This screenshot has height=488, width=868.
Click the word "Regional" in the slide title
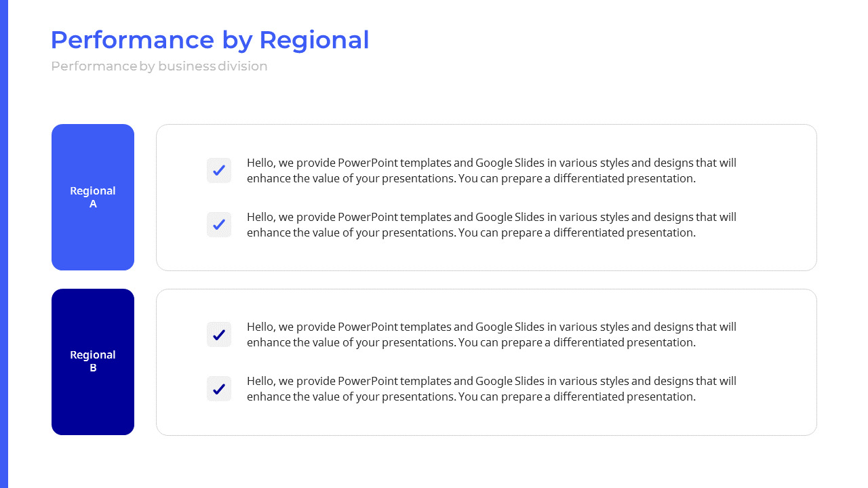314,40
